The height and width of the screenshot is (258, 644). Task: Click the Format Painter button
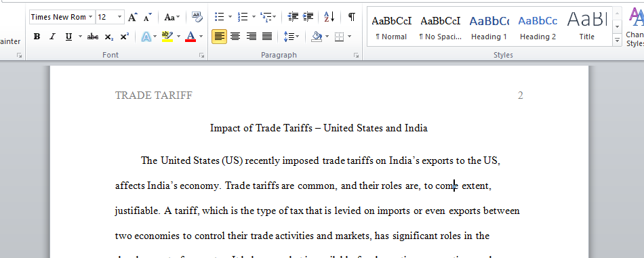[x=10, y=41]
